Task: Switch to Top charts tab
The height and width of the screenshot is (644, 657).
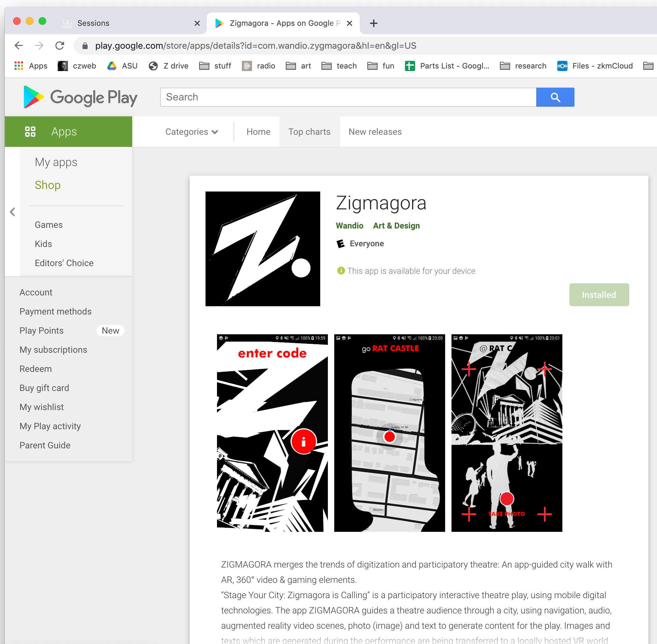Action: pos(309,132)
